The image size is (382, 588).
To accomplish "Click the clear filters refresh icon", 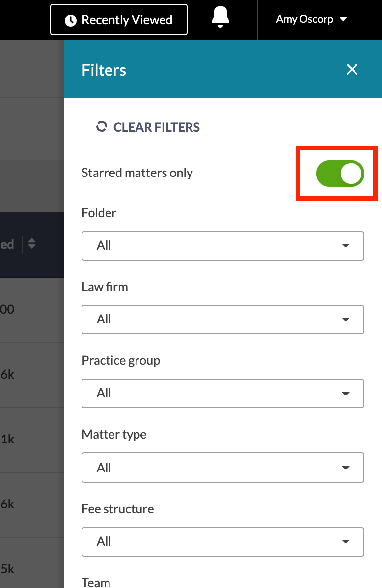I will coord(102,127).
